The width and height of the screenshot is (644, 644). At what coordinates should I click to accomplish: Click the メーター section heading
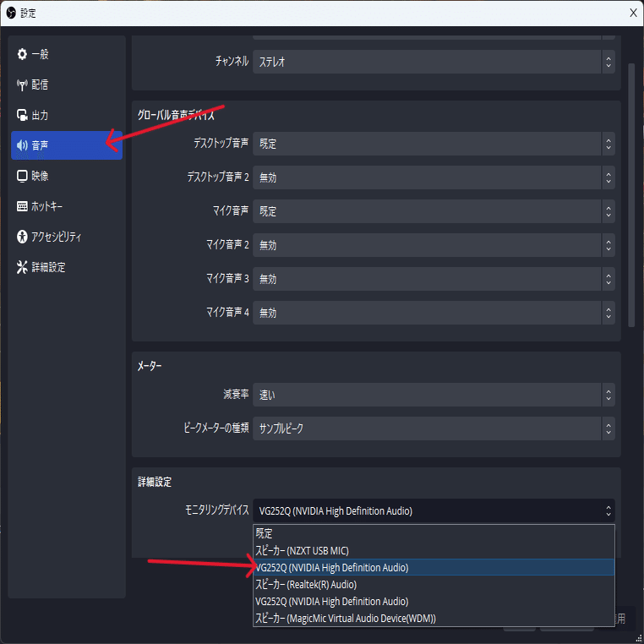point(149,366)
